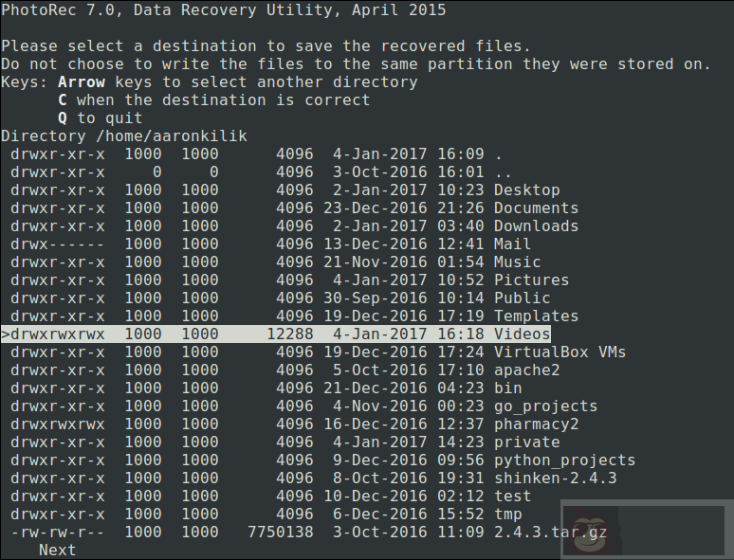
Task: Choose the shinken-2.4.3 folder
Action: pyautogui.click(x=555, y=479)
